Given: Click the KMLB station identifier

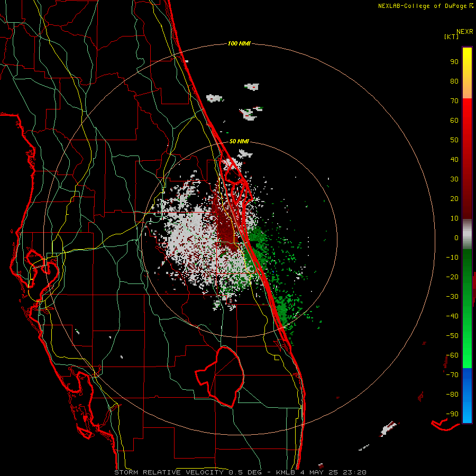Looking at the screenshot, I should pyautogui.click(x=286, y=472).
